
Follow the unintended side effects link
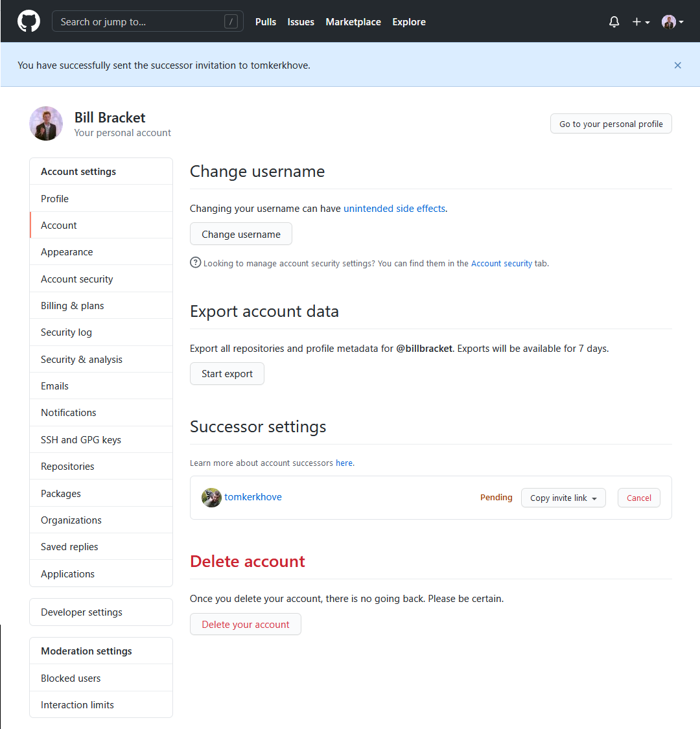coord(395,209)
